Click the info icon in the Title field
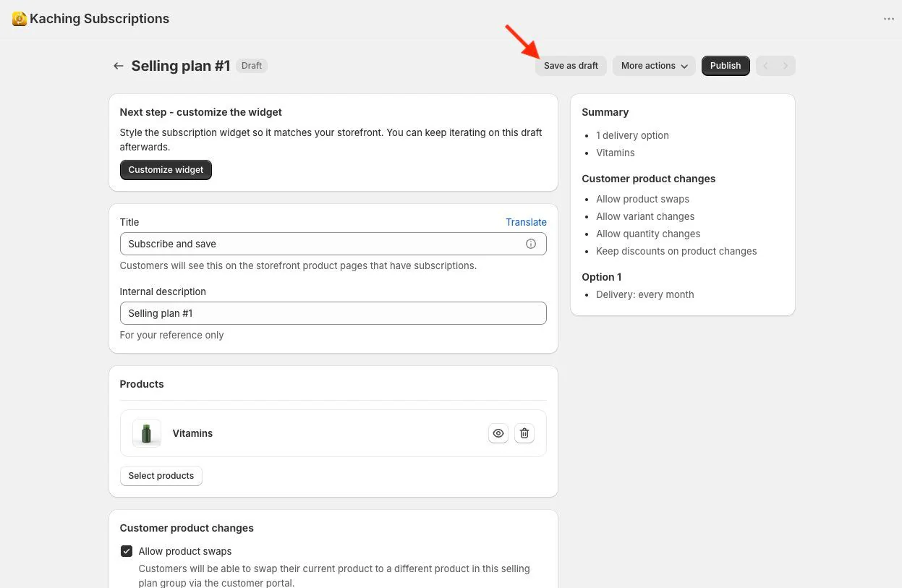 [531, 244]
